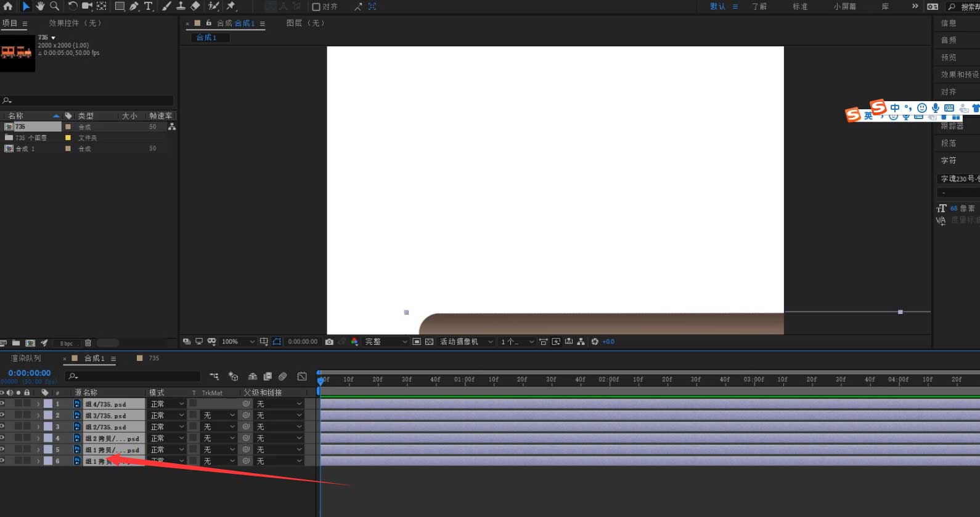Image resolution: width=980 pixels, height=517 pixels.
Task: Expand layer 2 组3/735.psd properties
Action: pyautogui.click(x=38, y=415)
